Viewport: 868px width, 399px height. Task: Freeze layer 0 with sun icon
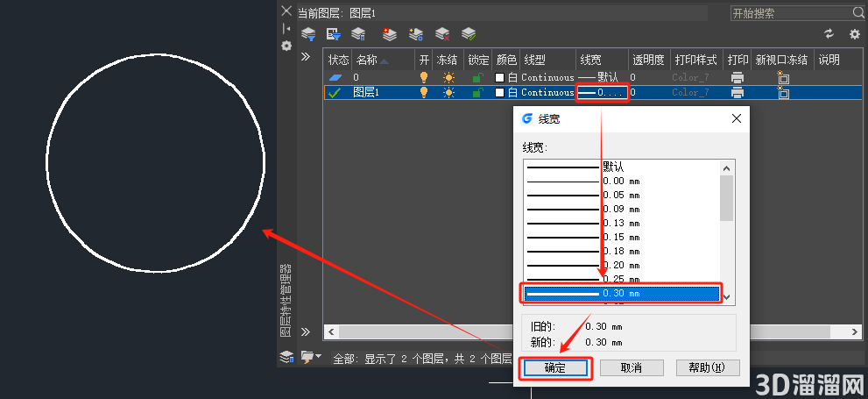[449, 77]
